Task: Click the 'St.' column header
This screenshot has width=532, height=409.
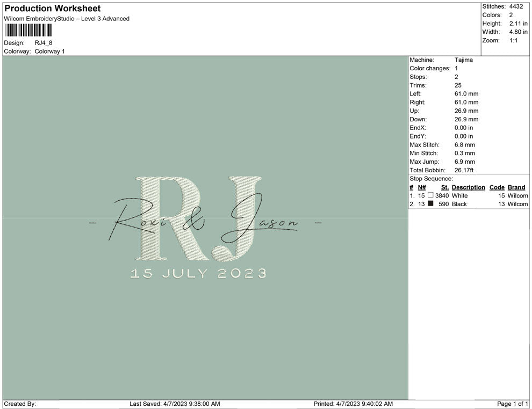Action: click(x=444, y=187)
